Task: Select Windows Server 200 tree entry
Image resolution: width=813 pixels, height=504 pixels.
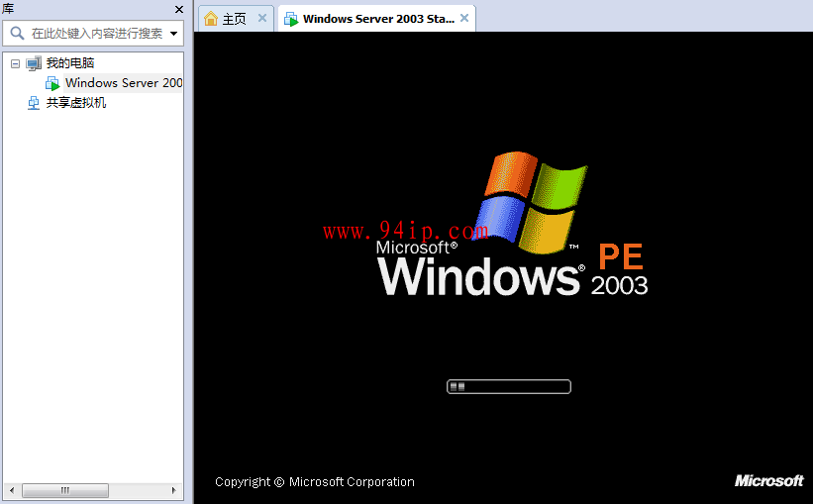Action: click(124, 83)
